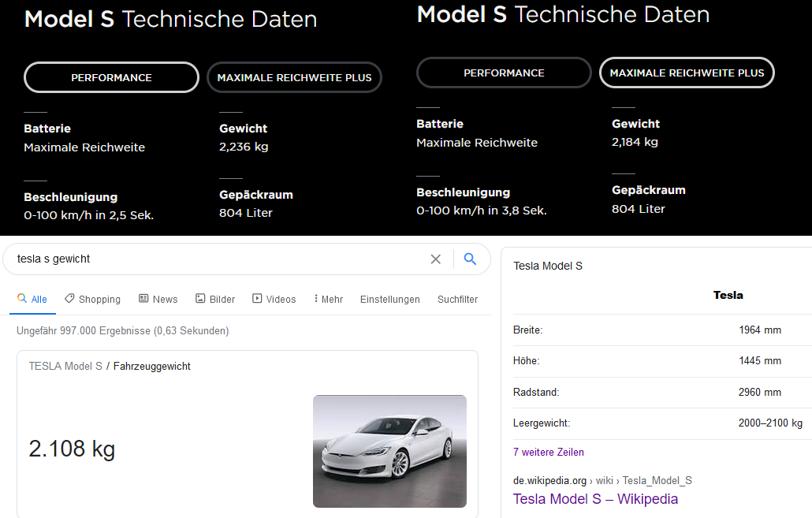This screenshot has height=518, width=812.
Task: Expand 7 weitere Zeilen link
Action: point(549,453)
